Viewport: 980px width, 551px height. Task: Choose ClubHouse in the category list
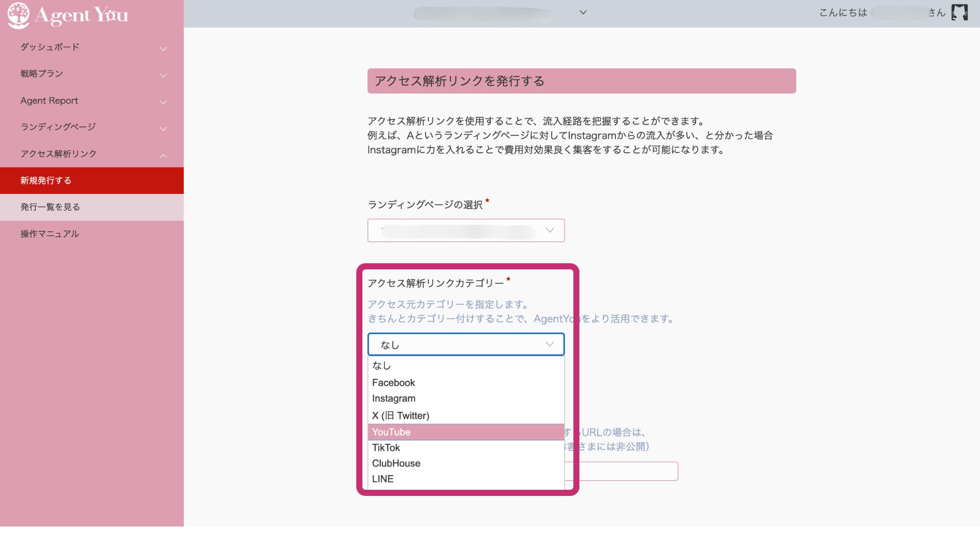tap(466, 463)
